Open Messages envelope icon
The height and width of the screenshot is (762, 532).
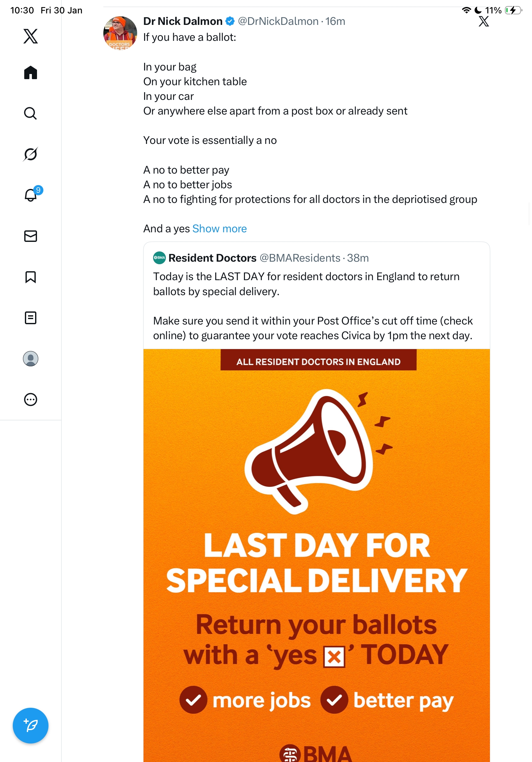pos(31,236)
